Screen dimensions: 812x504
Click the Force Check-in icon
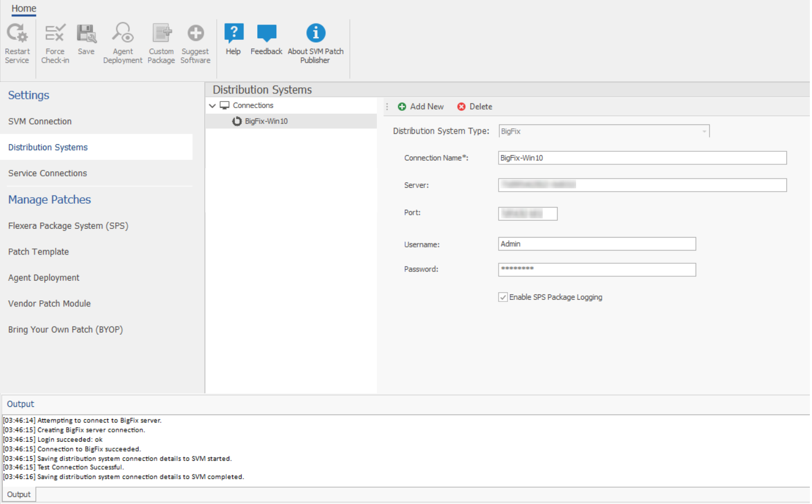tap(55, 34)
